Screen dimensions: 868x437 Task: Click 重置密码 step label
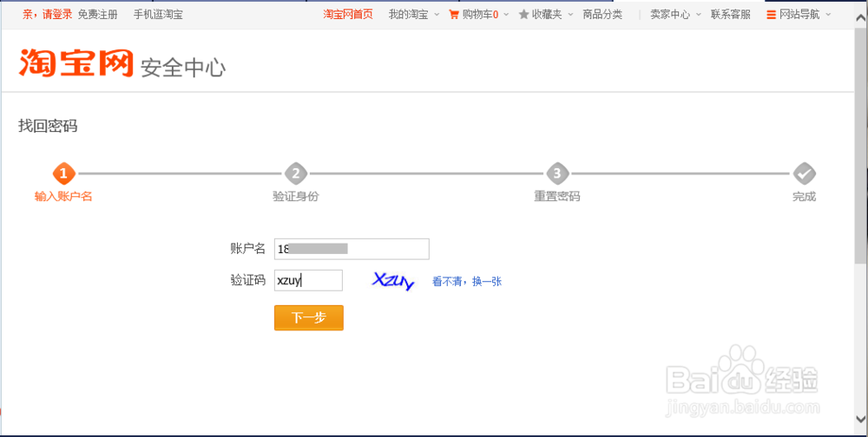coord(557,197)
